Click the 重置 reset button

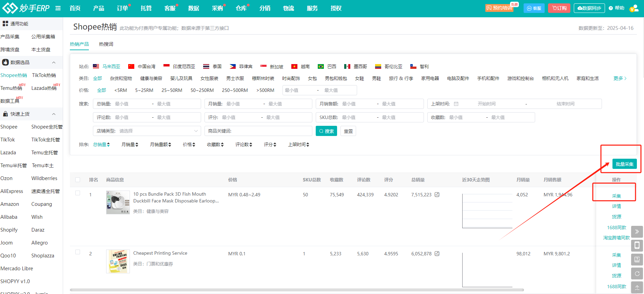348,131
